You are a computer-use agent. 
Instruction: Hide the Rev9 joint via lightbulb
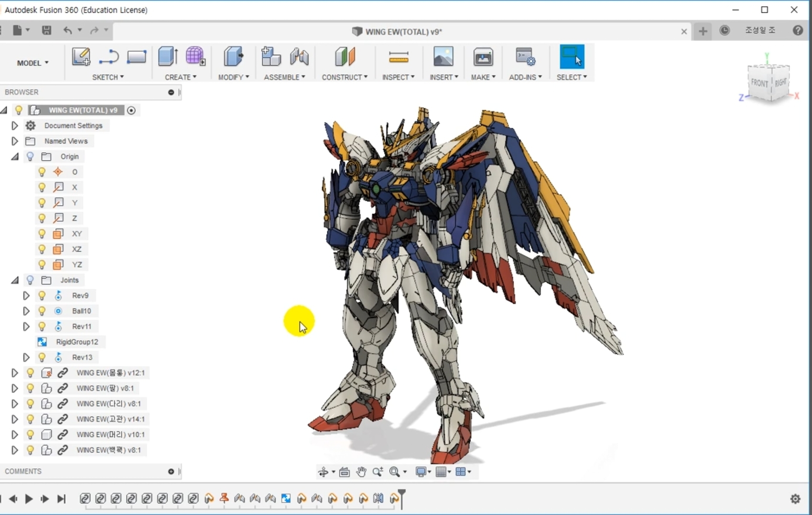click(x=42, y=296)
